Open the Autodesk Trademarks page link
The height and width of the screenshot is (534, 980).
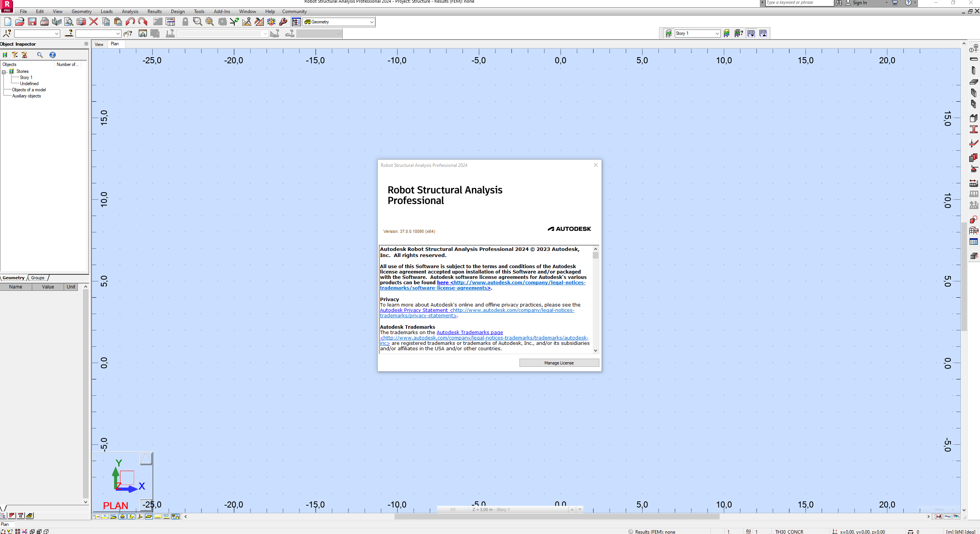point(470,332)
